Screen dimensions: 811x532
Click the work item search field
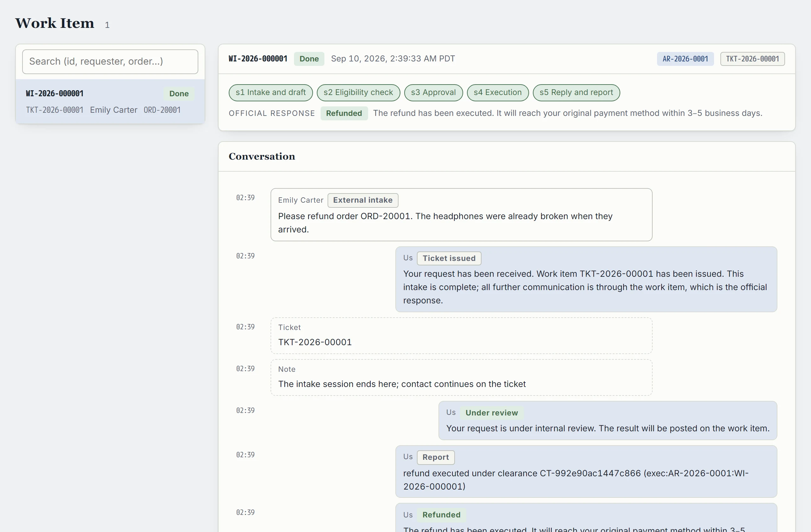pyautogui.click(x=110, y=61)
